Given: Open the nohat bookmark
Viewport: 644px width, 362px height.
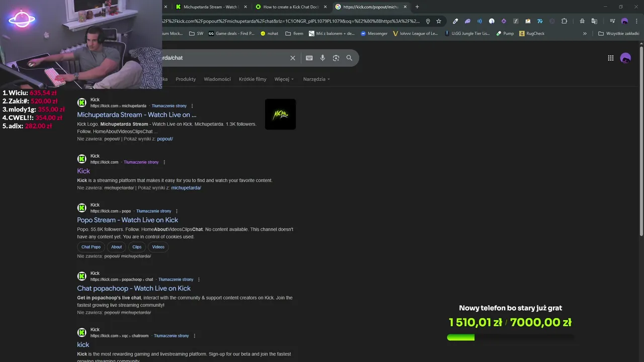Looking at the screenshot, I should coord(269,34).
